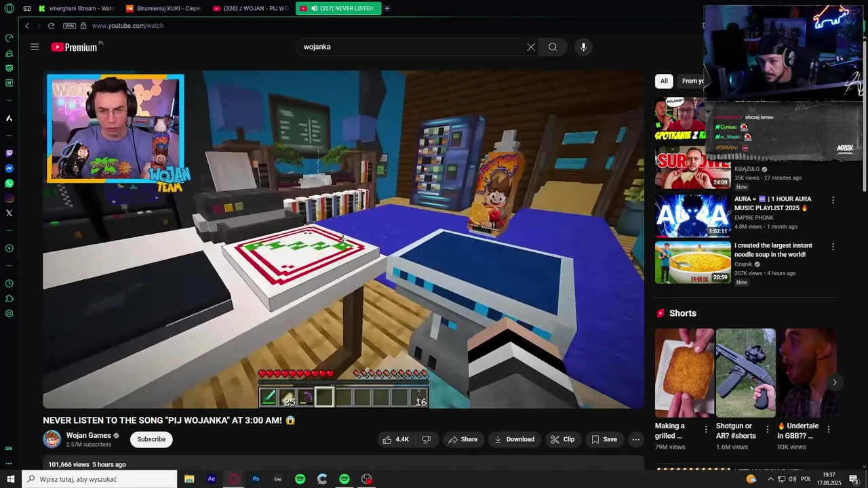Open Windows Start menu
This screenshot has width=868, height=488.
pyautogui.click(x=11, y=479)
